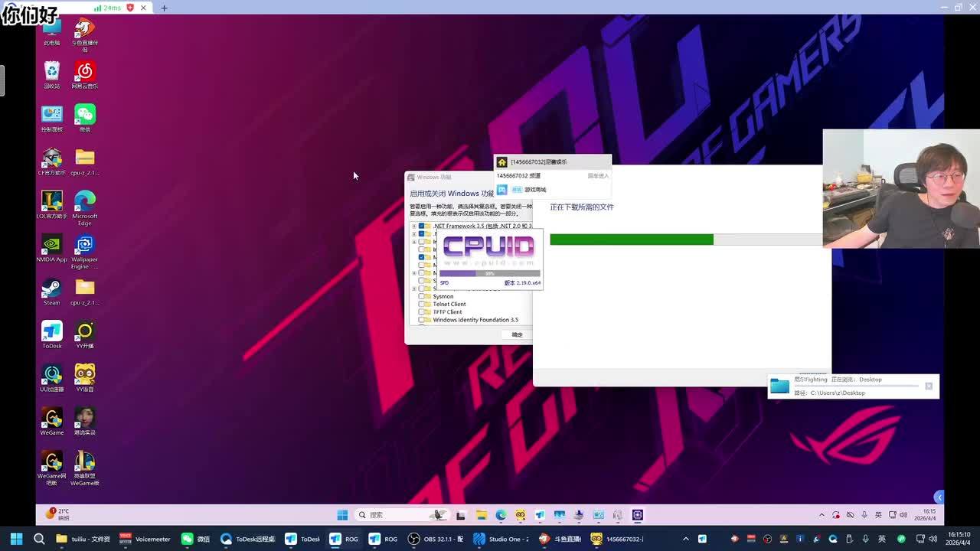Open host taskbar search magnifier
980x551 pixels.
39,539
